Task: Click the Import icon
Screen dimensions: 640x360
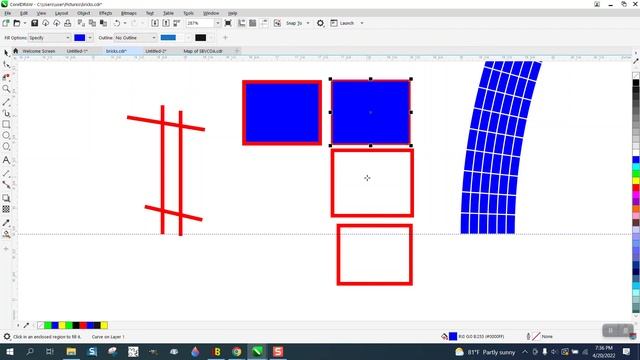Action: [x=155, y=23]
